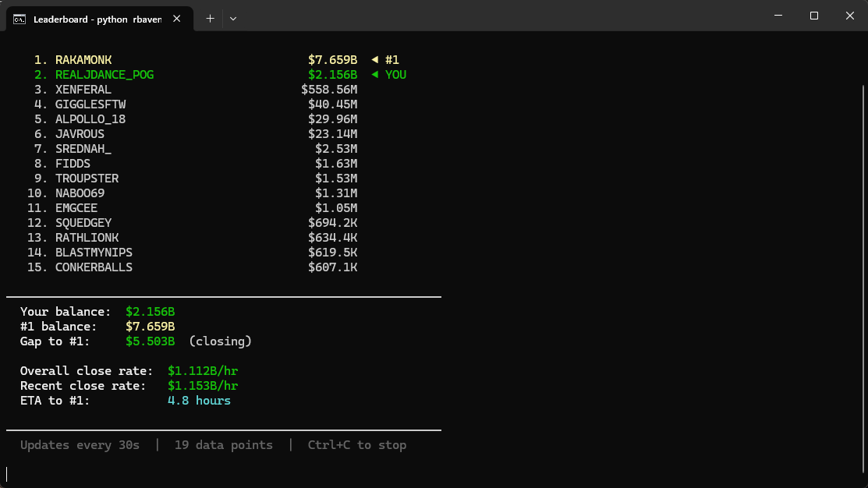
Task: Click the $7.659B amount in RAKAMONK row
Action: (x=333, y=60)
